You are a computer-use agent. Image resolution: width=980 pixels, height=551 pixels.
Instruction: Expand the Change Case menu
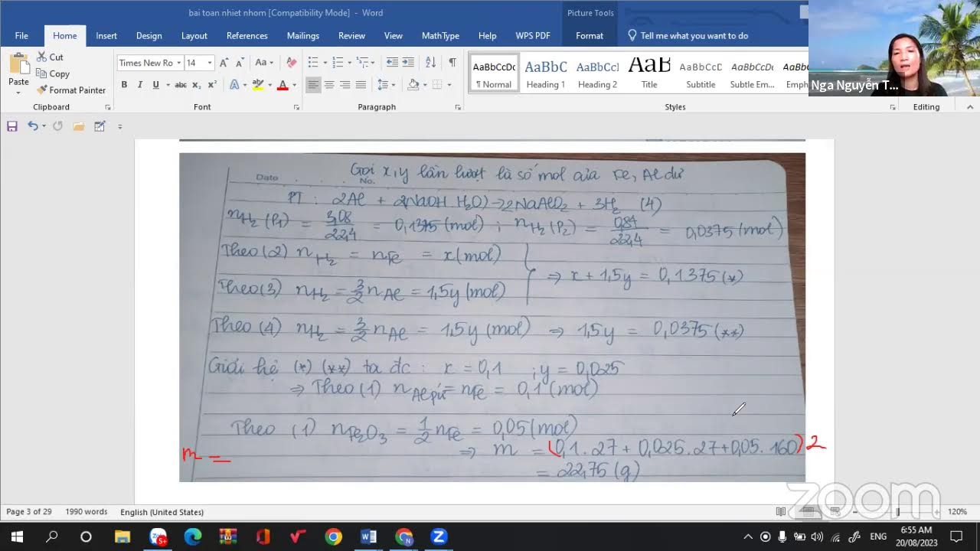click(x=263, y=63)
